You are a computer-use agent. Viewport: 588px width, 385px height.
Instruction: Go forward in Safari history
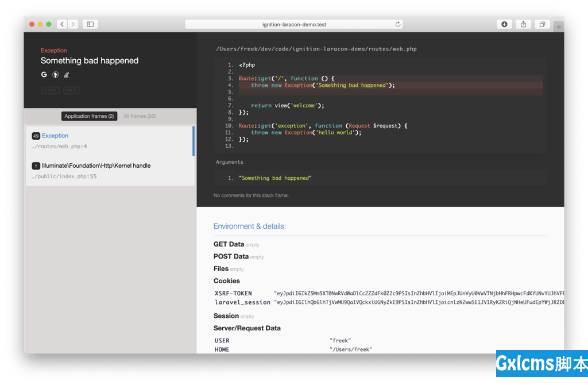[73, 24]
